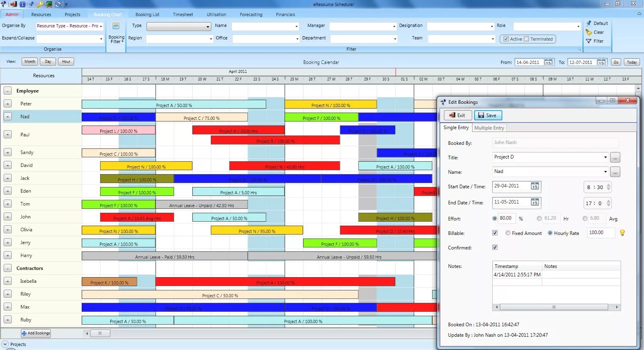Open the Type filter dropdown
The image size is (644, 350).
point(179,27)
